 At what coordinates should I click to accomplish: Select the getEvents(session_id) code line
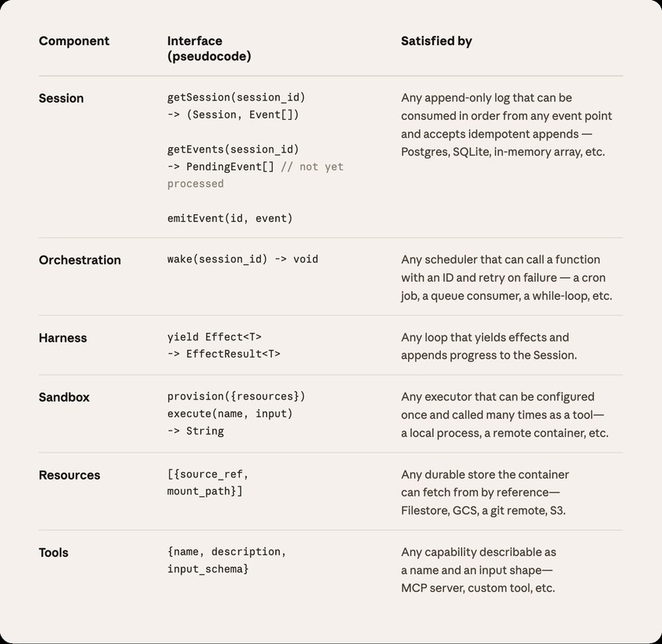click(x=233, y=150)
